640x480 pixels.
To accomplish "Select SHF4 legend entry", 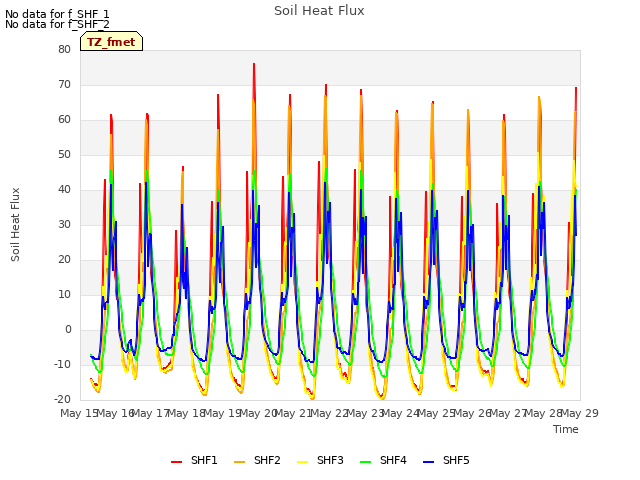I will (x=383, y=460).
